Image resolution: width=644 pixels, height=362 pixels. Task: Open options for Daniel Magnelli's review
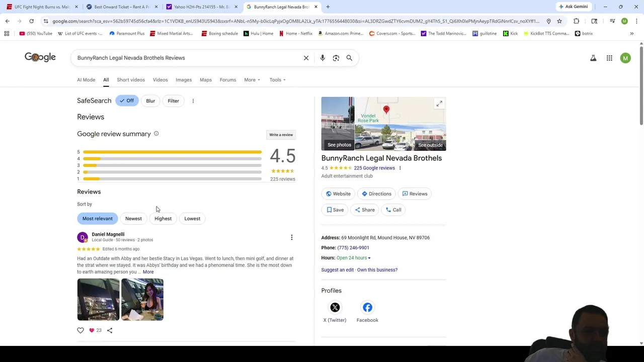pyautogui.click(x=291, y=237)
